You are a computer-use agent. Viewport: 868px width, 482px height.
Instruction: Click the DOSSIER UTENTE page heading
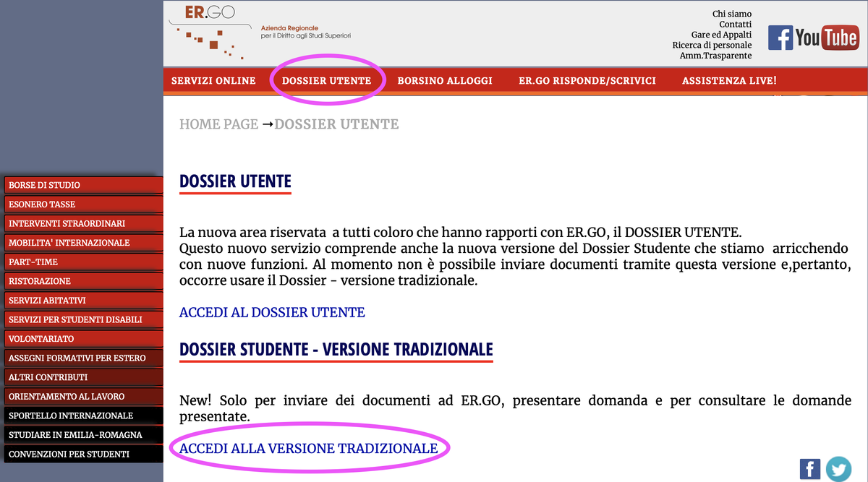[235, 181]
